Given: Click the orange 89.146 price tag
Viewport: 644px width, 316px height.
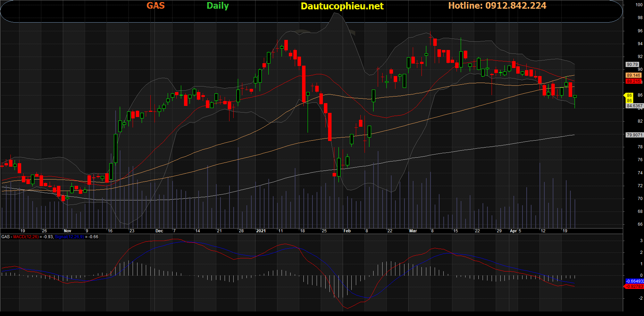Looking at the screenshot, I should point(633,75).
